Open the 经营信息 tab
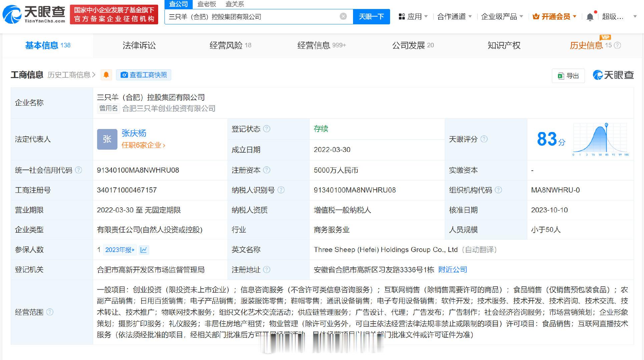This screenshot has height=360, width=644. coord(322,45)
